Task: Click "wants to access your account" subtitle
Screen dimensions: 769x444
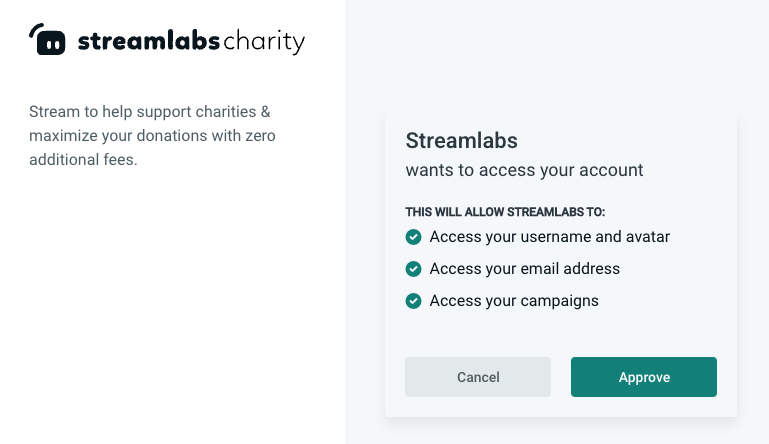Action: [524, 170]
